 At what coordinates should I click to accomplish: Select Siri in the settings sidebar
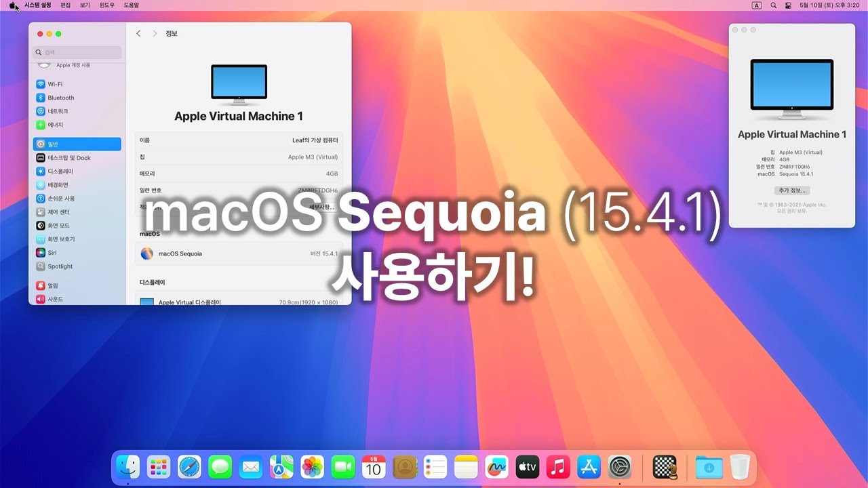tap(77, 253)
